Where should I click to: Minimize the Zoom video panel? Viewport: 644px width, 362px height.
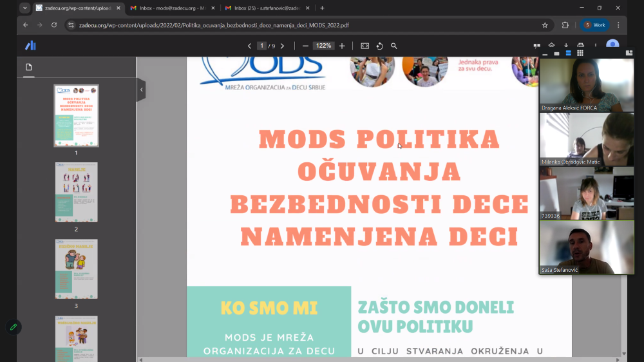pos(545,53)
